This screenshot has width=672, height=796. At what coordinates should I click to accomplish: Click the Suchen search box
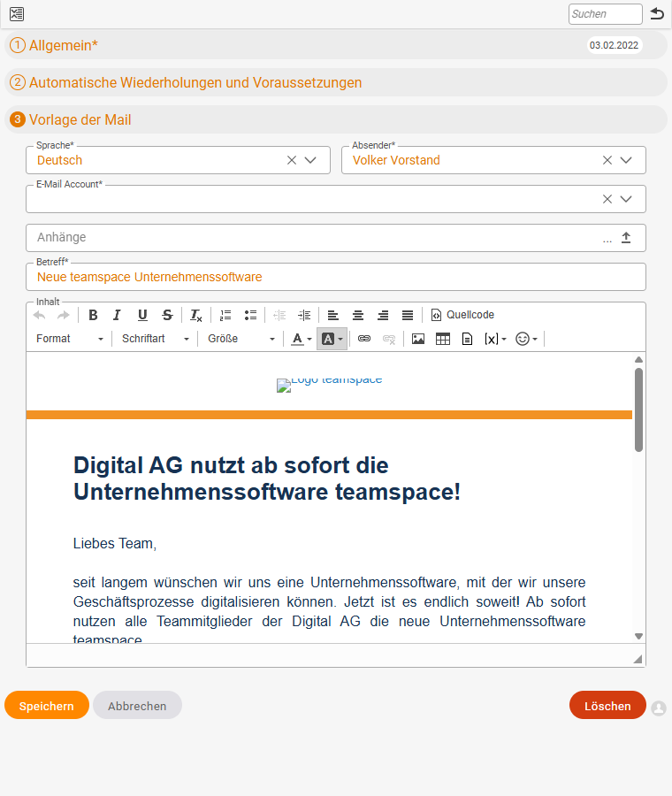[606, 13]
